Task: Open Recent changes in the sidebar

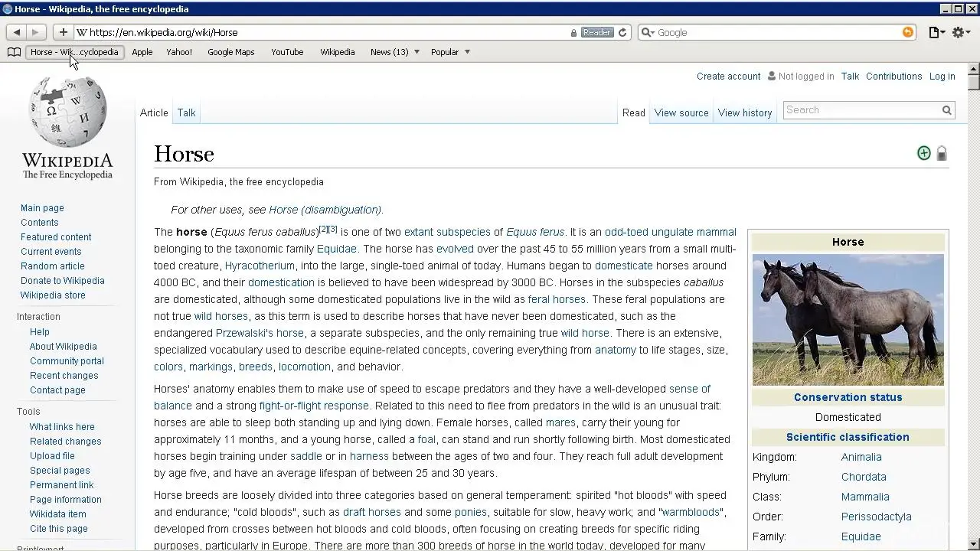Action: point(64,375)
